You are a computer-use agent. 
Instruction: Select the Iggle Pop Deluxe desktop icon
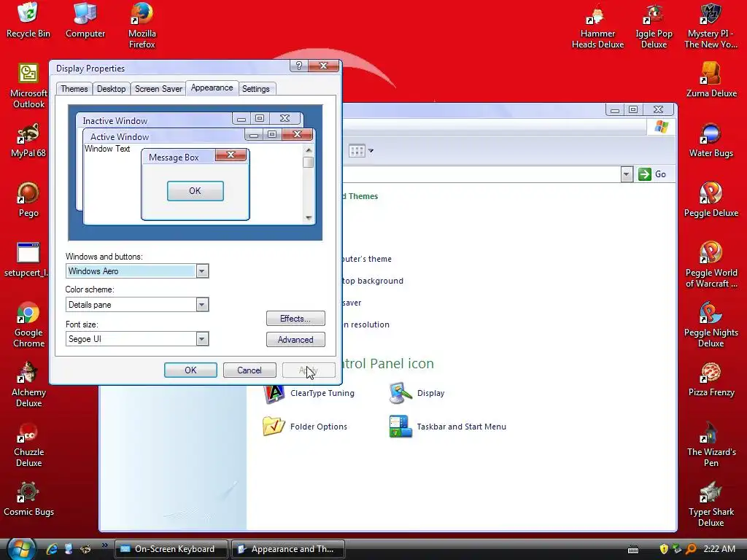[654, 26]
